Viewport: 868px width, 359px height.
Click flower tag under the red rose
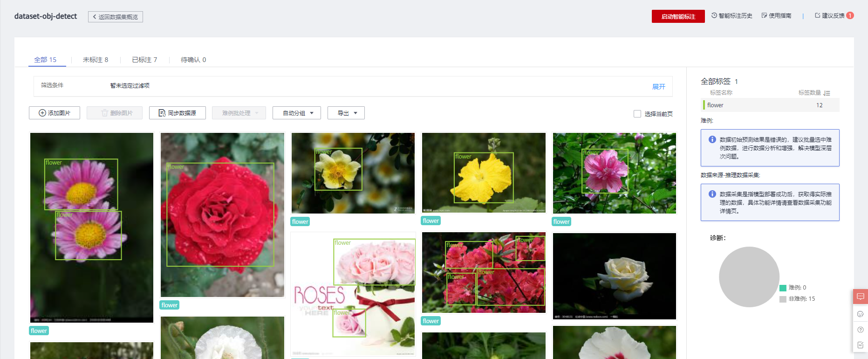[x=170, y=305]
